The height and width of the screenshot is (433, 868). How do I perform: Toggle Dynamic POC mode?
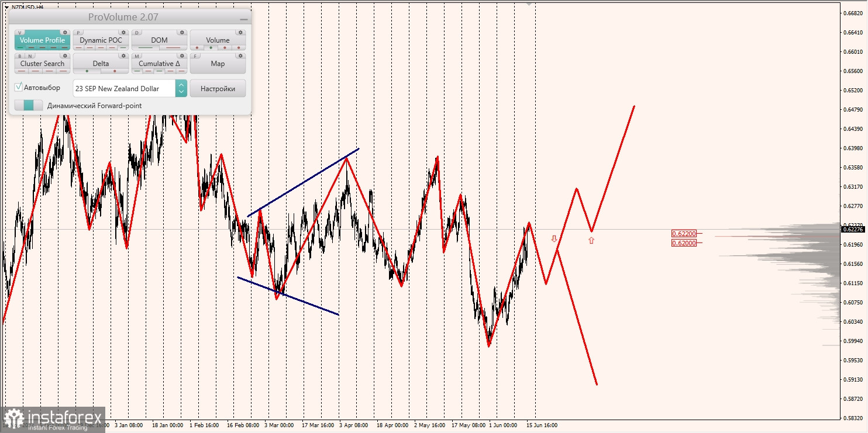pos(101,40)
